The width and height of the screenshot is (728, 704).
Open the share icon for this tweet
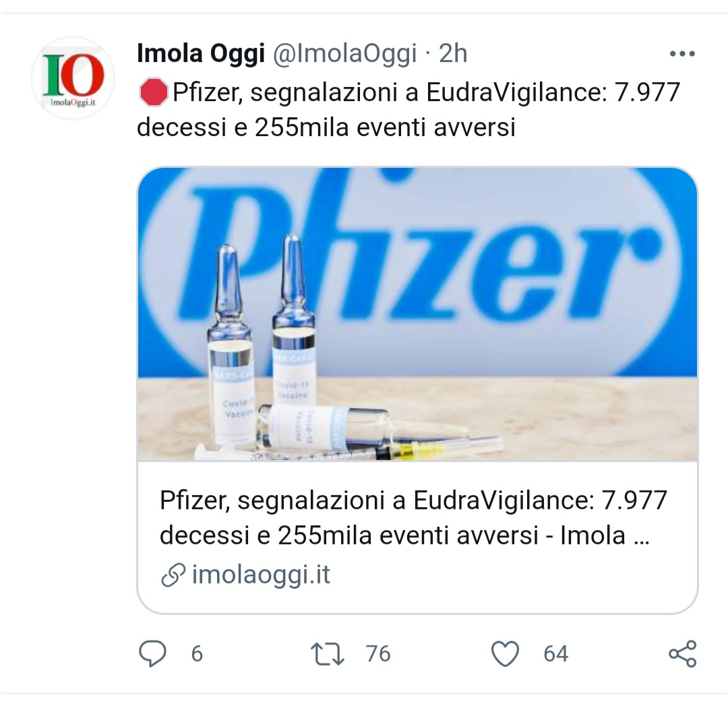click(x=682, y=654)
